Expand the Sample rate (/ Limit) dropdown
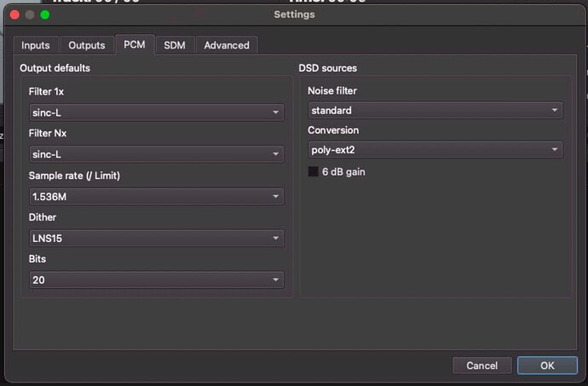The image size is (588, 386). (x=157, y=196)
